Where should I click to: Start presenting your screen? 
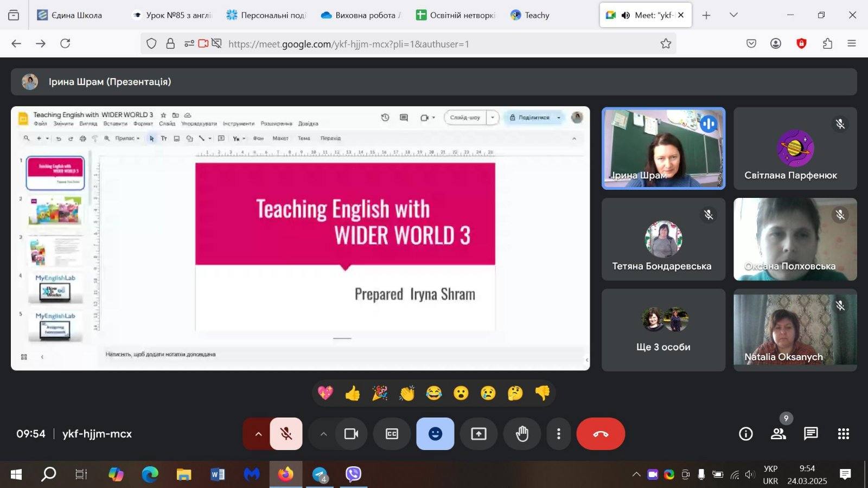478,434
